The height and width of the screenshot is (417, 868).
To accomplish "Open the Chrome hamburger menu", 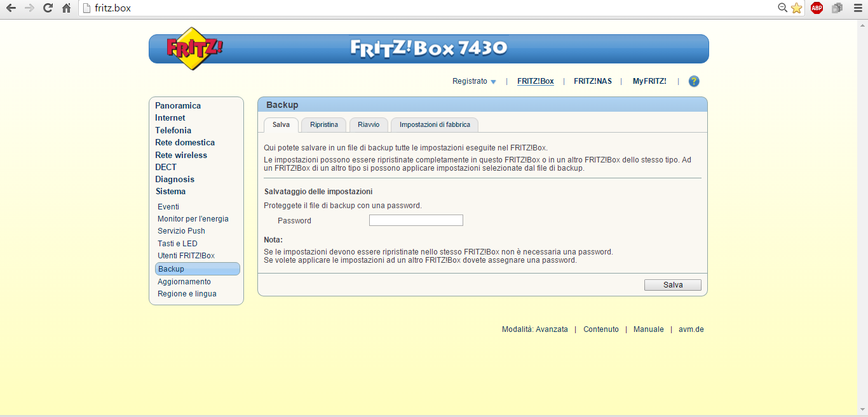I will pos(857,8).
